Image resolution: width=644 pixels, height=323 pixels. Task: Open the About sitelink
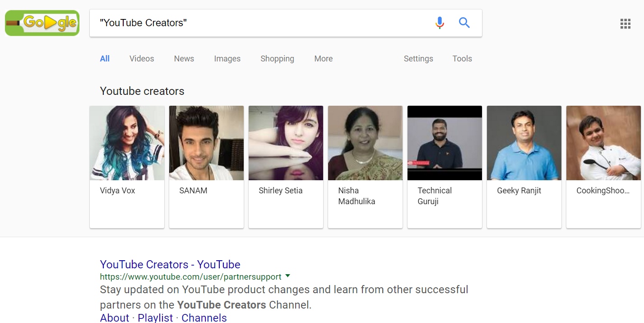115,318
